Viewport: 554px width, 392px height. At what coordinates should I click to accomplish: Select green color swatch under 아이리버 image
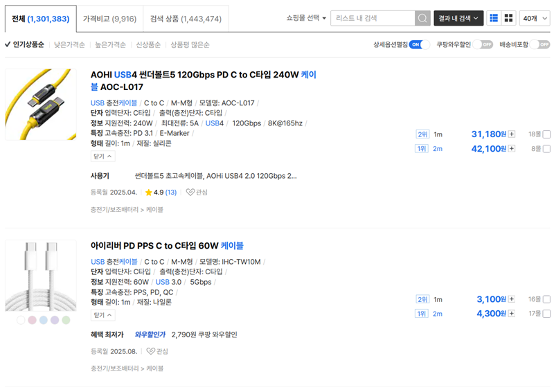pyautogui.click(x=66, y=320)
